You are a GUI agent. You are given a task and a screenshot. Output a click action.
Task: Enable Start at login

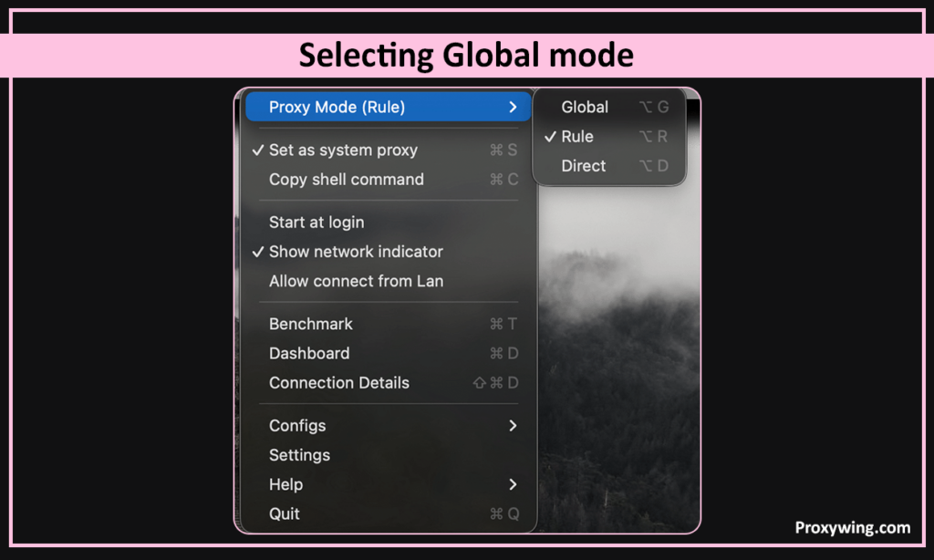(x=317, y=222)
